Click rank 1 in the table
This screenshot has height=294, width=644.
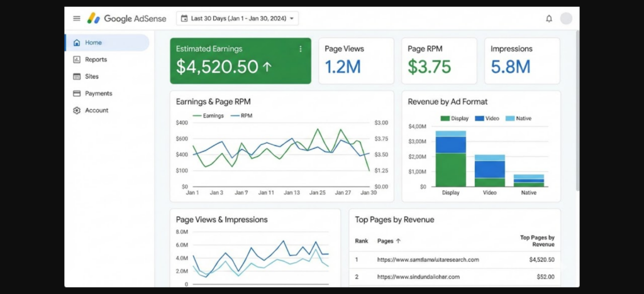(357, 259)
